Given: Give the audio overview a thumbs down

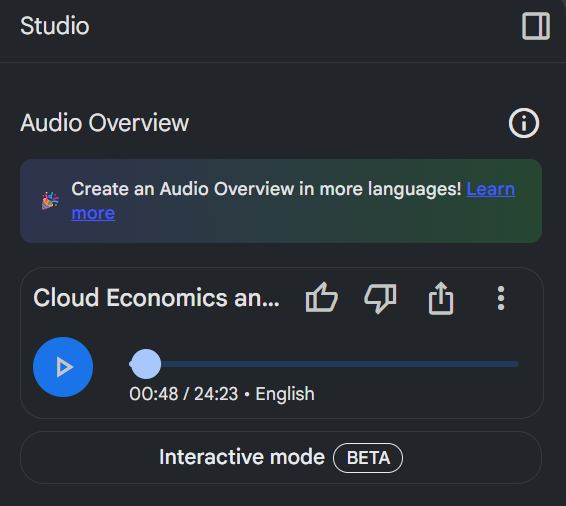Looking at the screenshot, I should (380, 298).
